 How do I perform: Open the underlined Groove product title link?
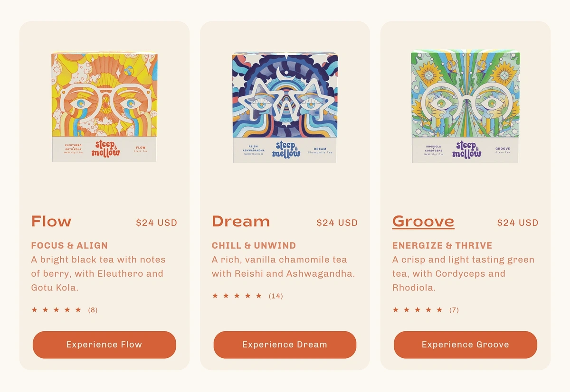tap(423, 222)
